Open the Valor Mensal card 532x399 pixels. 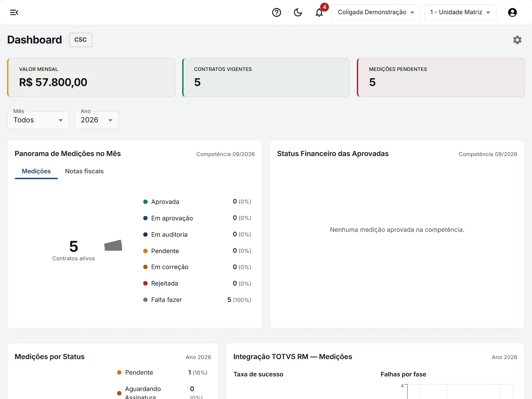91,77
